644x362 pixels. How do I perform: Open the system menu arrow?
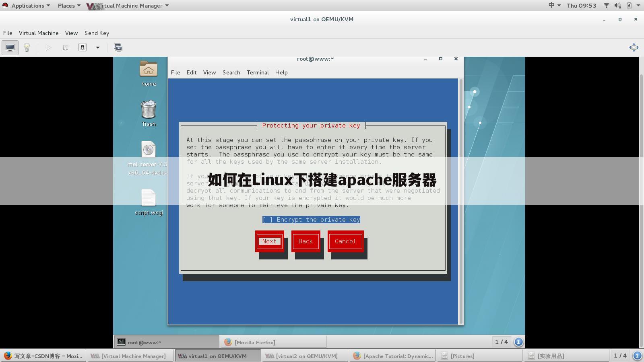coord(638,6)
